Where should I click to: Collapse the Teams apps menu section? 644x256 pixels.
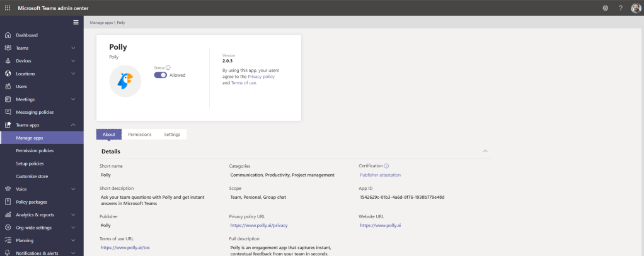73,125
